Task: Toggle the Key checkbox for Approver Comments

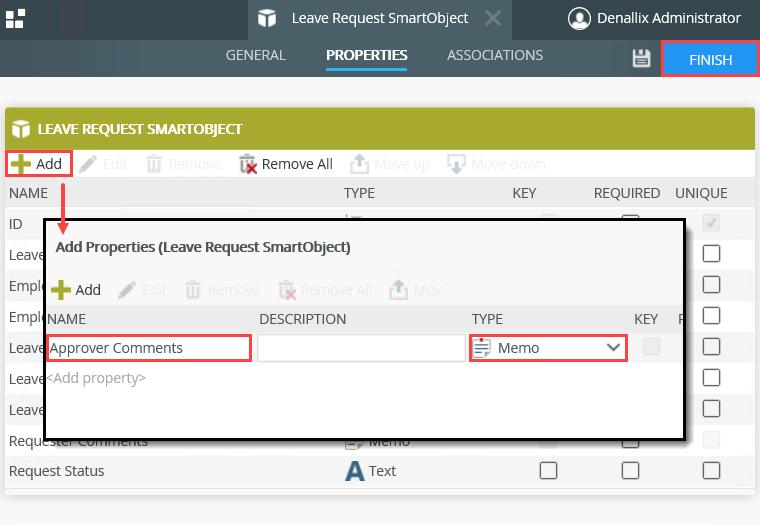Action: pos(651,347)
